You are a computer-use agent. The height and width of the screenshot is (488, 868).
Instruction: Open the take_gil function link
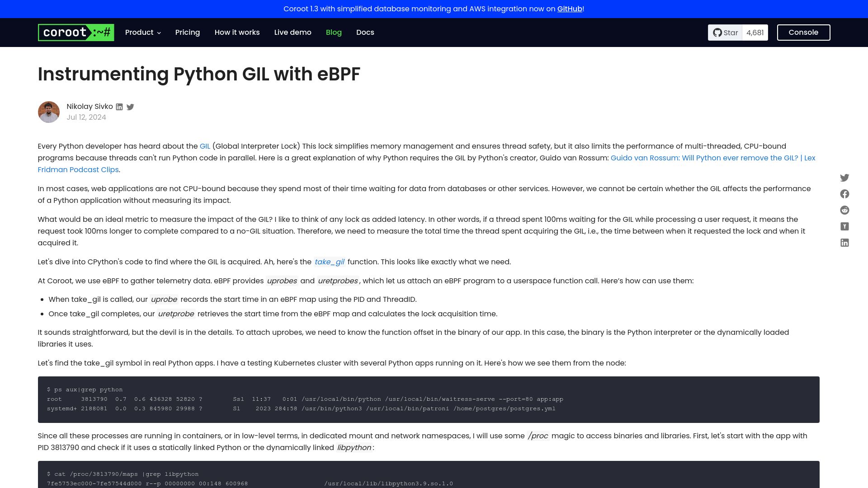point(329,262)
